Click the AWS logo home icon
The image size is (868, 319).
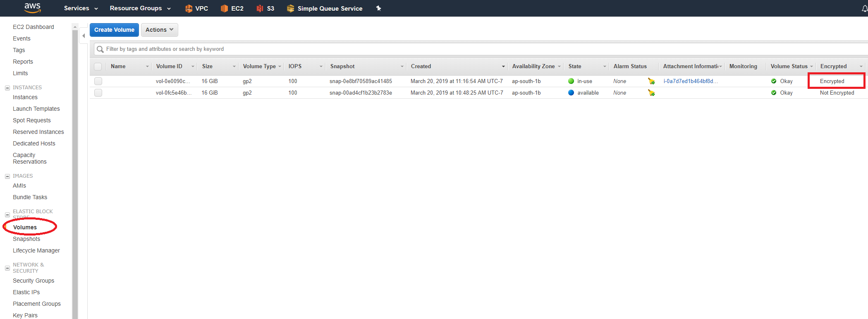click(32, 8)
